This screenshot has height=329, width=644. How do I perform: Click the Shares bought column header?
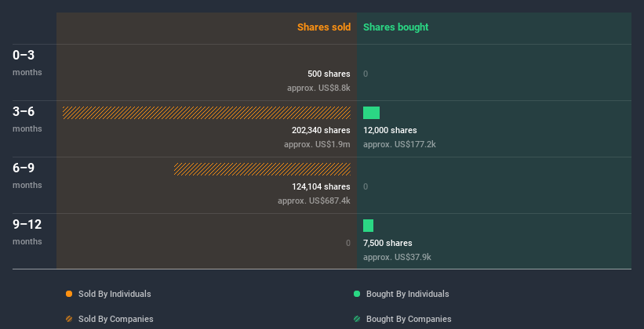(396, 27)
